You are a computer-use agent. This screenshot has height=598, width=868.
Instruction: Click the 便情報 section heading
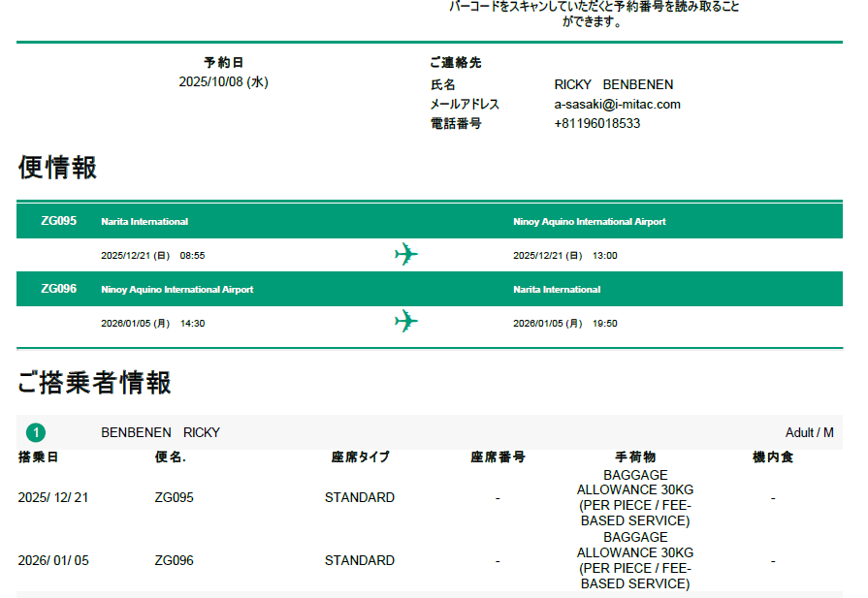pos(57,168)
